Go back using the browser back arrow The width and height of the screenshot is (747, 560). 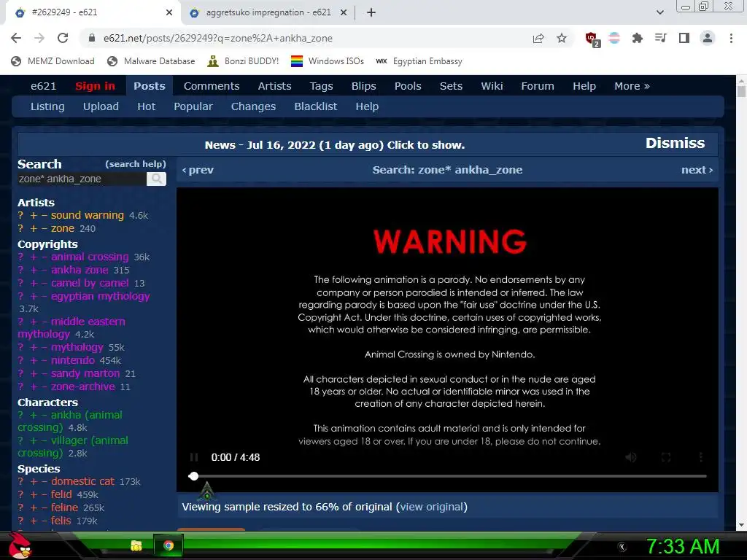[x=16, y=38]
